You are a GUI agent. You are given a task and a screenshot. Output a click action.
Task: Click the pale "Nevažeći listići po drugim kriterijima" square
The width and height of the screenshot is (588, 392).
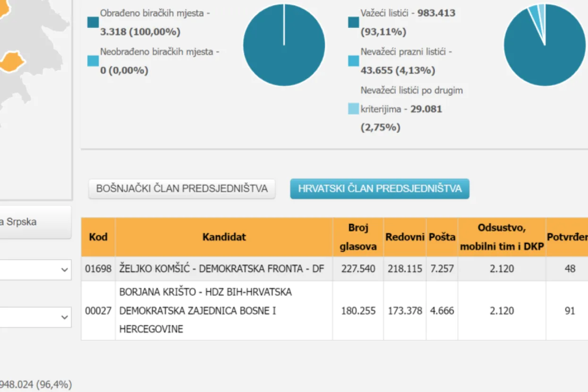pos(353,108)
